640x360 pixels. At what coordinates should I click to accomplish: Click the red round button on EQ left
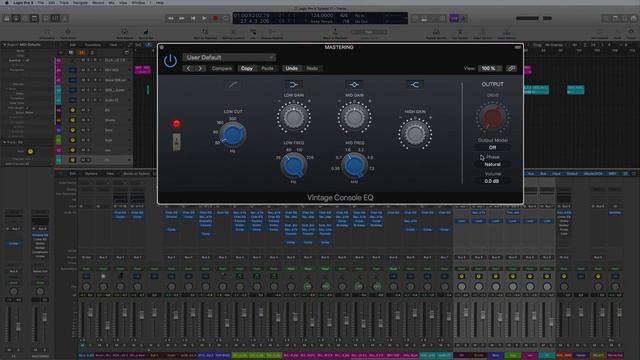click(176, 124)
